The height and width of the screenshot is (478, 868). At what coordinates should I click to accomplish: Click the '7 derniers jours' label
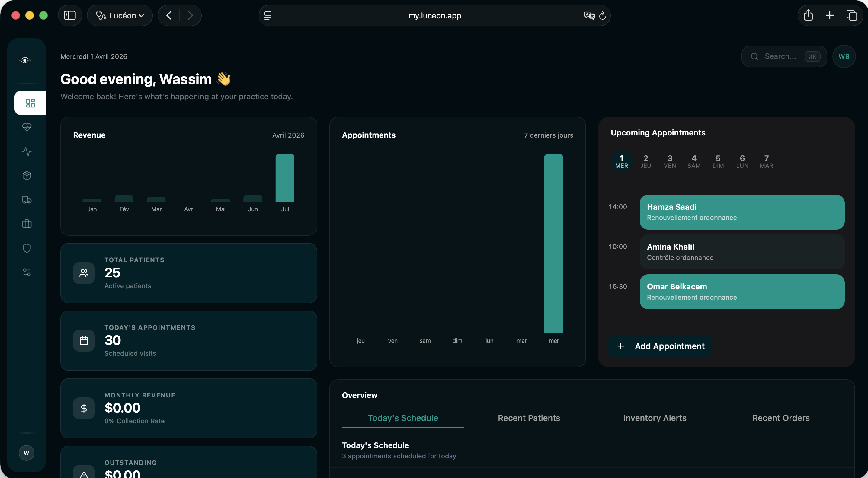(548, 135)
